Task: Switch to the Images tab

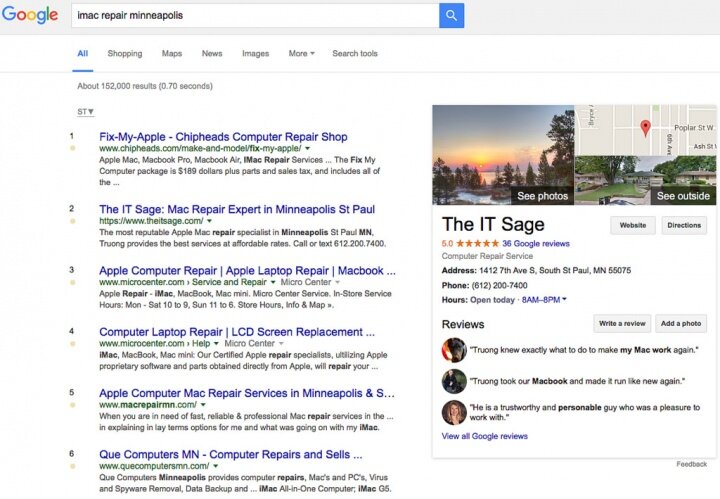Action: click(255, 53)
